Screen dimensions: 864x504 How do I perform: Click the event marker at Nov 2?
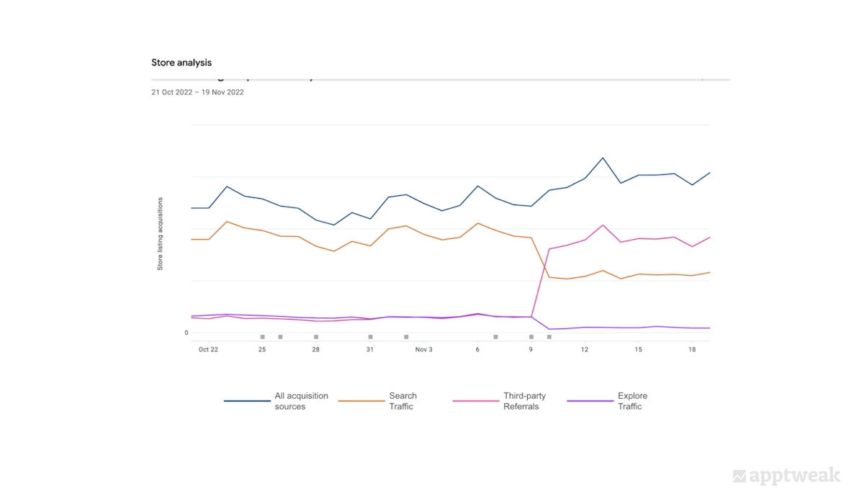pos(406,336)
